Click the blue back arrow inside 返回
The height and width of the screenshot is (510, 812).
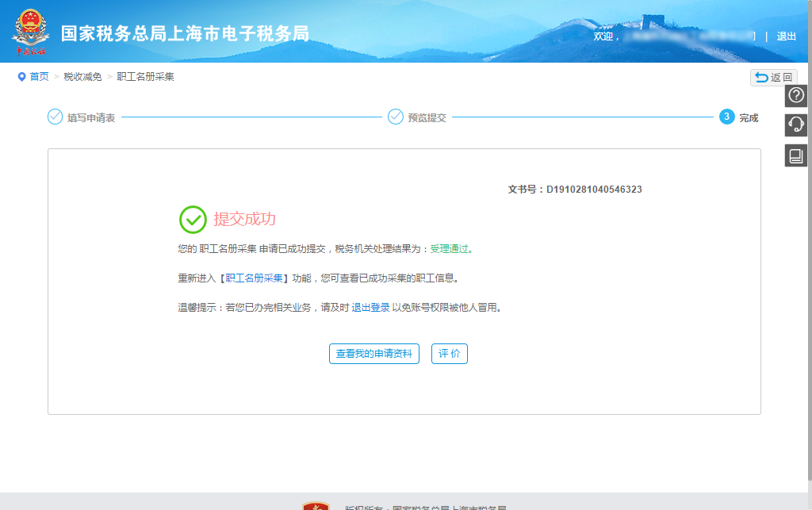762,77
